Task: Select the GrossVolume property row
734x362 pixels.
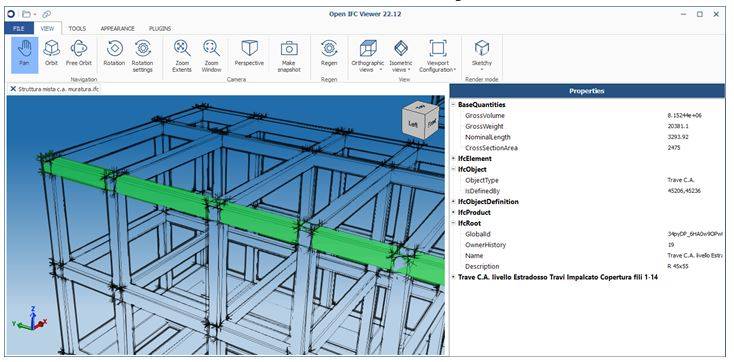Action: (x=587, y=116)
